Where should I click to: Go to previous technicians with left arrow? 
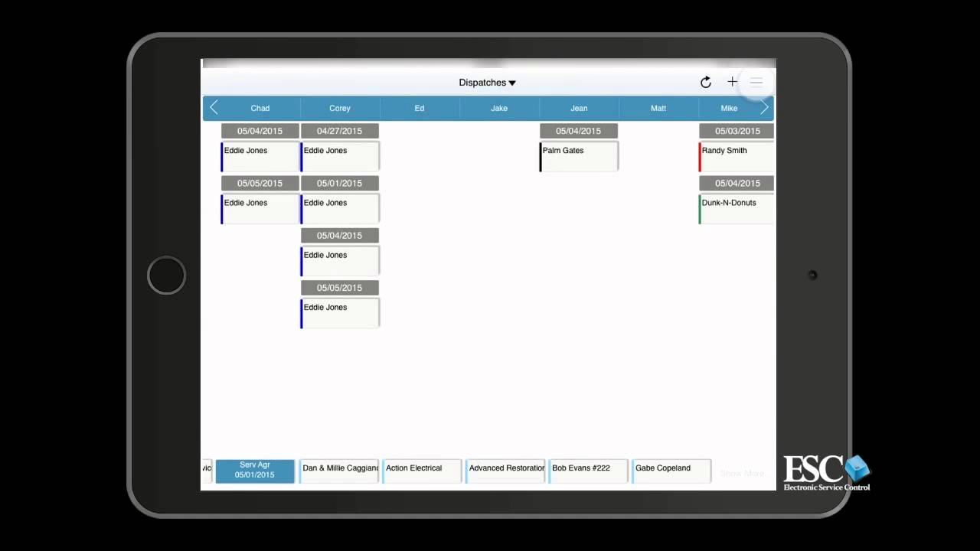click(214, 108)
